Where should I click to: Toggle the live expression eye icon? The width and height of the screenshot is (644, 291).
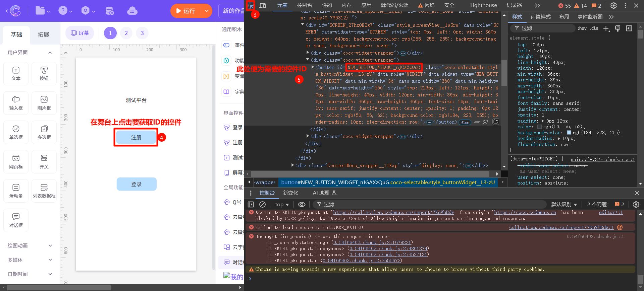pyautogui.click(x=302, y=204)
